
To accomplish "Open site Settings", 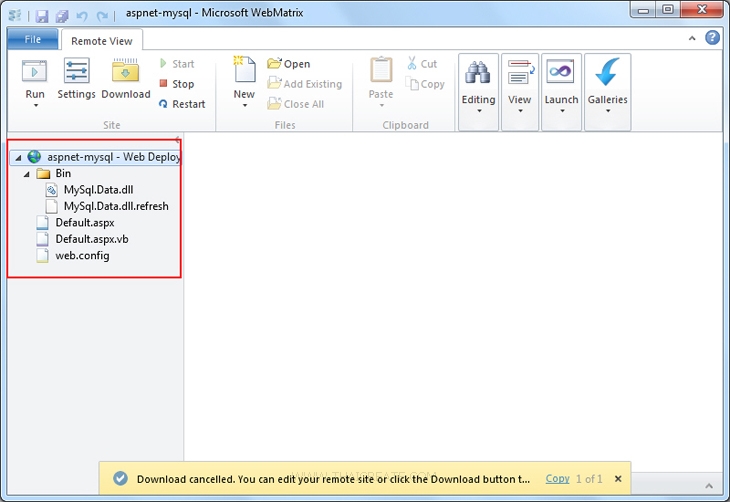I will point(76,78).
